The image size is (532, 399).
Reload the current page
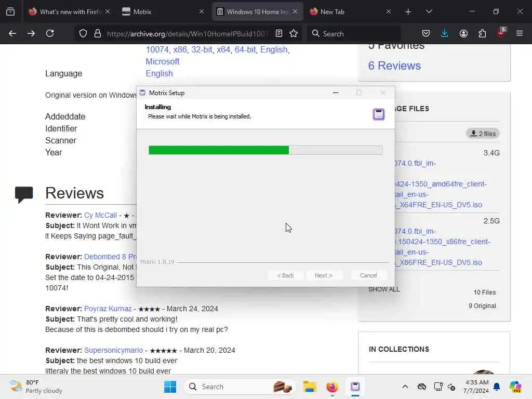50,33
